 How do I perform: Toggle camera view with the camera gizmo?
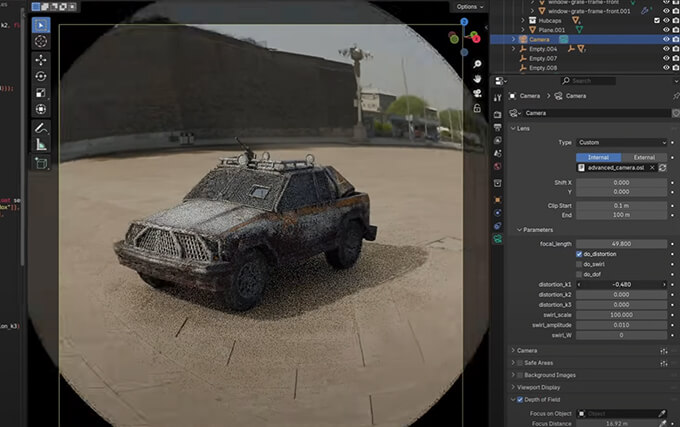pos(477,93)
